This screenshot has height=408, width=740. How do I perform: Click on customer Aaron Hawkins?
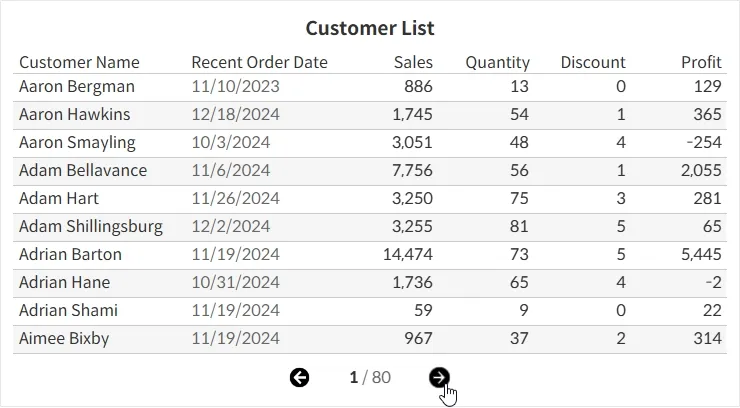(x=74, y=115)
